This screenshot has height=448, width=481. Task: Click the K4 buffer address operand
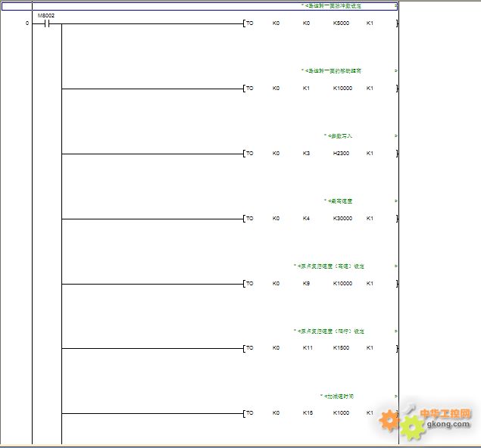pos(306,219)
